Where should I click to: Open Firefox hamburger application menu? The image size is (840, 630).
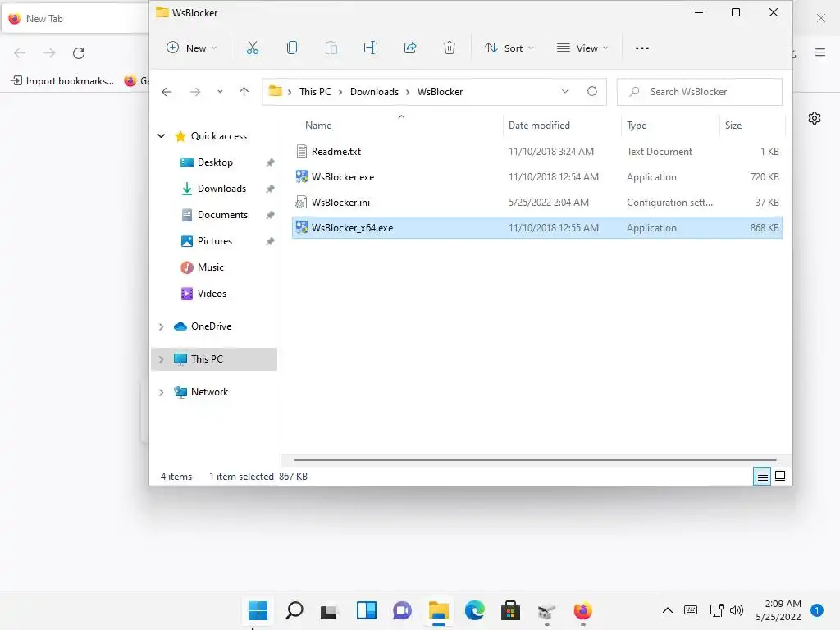[x=820, y=52]
